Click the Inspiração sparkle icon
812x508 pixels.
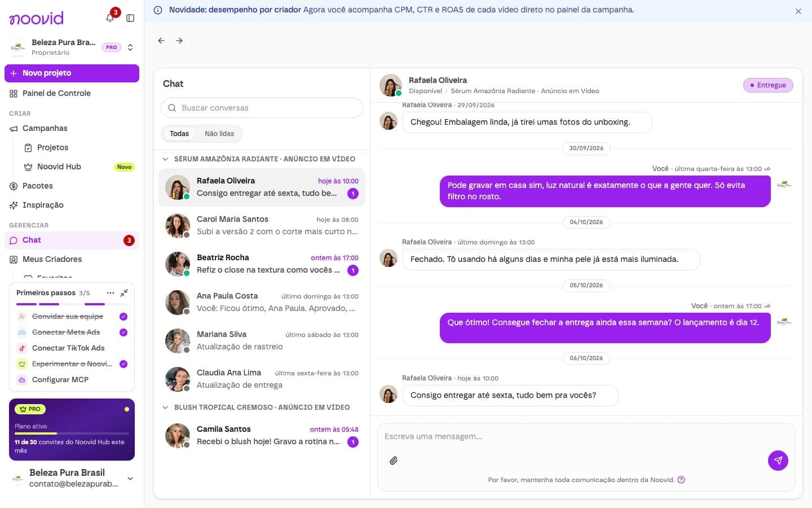click(14, 205)
